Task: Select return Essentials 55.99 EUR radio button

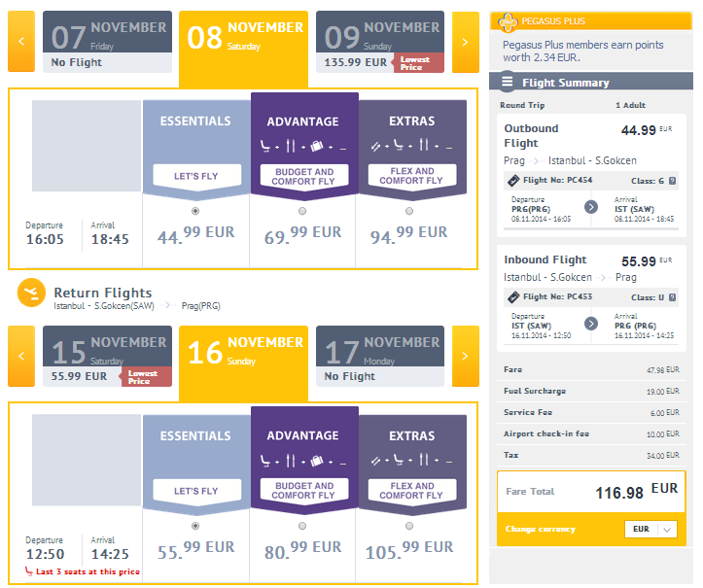Action: (x=195, y=526)
